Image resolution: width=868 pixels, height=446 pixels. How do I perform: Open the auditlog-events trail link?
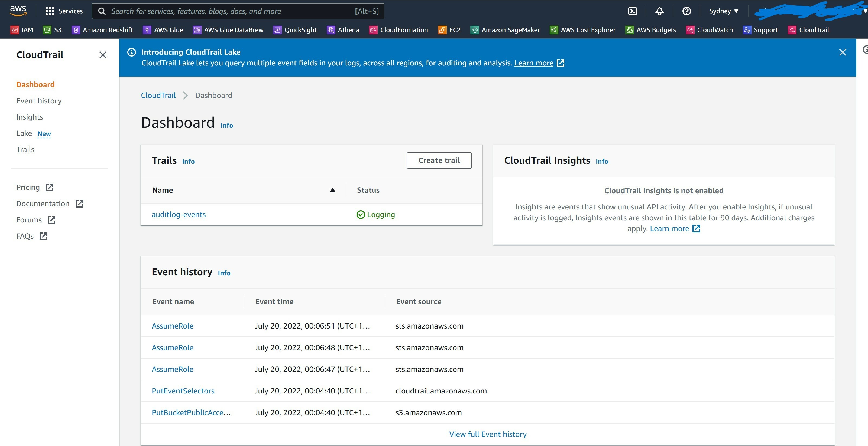tap(179, 214)
